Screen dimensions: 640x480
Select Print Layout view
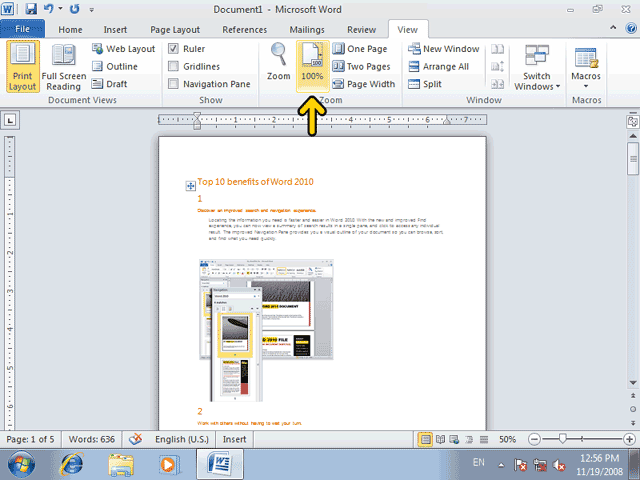tap(22, 67)
